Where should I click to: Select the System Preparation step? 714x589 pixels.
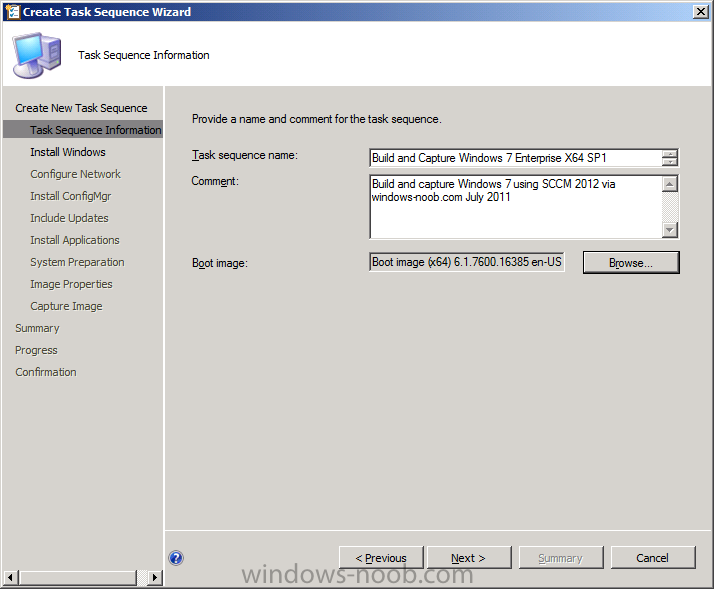coord(77,262)
